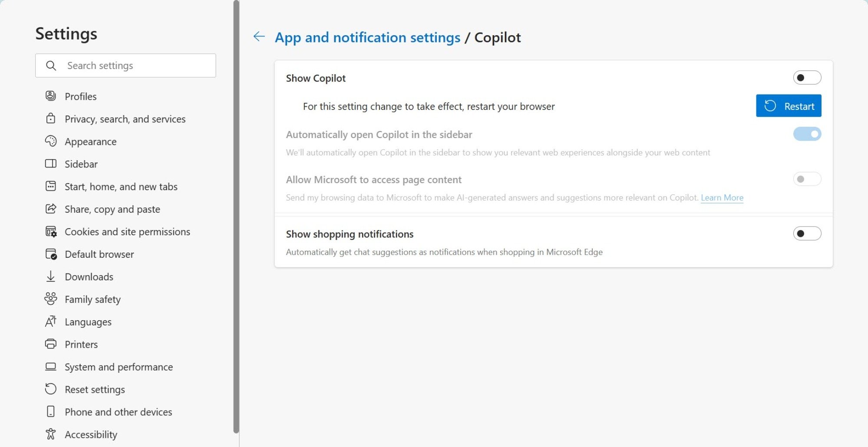Toggle Show Copilot switch
Viewport: 868px width, 447px height.
pyautogui.click(x=807, y=78)
